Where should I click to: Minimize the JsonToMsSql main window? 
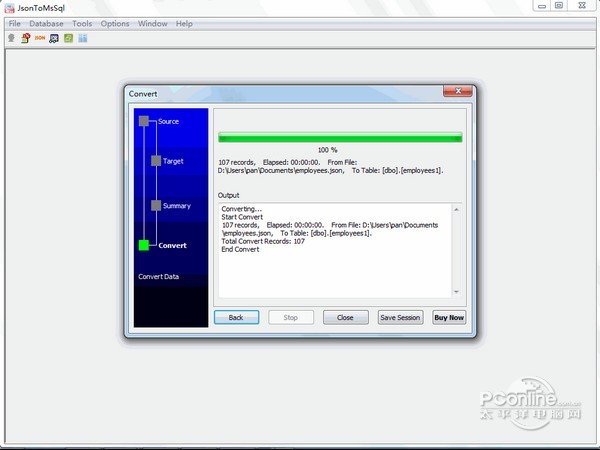[x=541, y=6]
